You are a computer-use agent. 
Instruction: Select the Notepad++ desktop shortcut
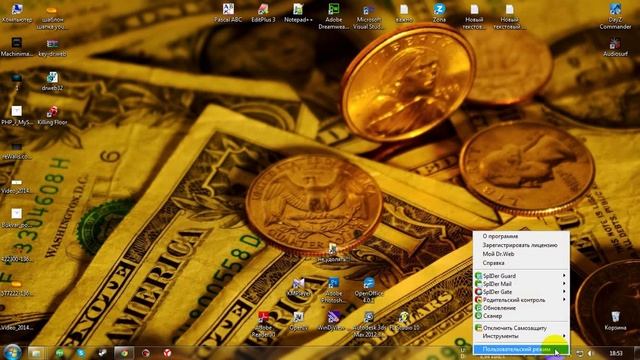[x=298, y=13]
